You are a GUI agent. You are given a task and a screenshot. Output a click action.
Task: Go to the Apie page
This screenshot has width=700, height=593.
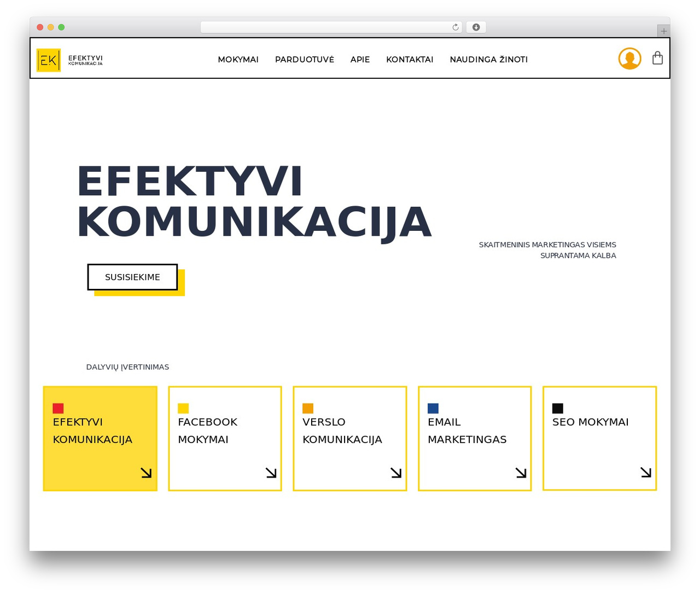tap(360, 59)
